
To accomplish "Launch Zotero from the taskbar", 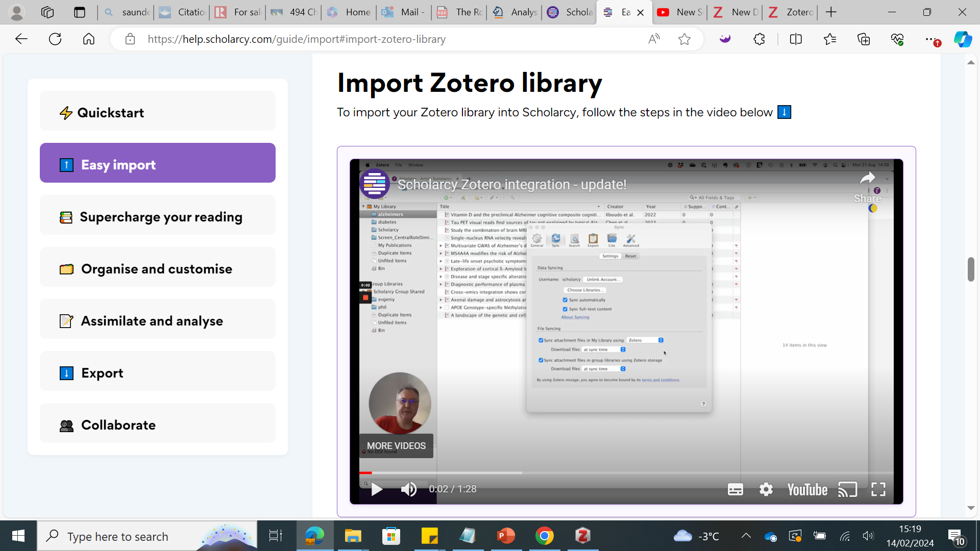I will 582,536.
